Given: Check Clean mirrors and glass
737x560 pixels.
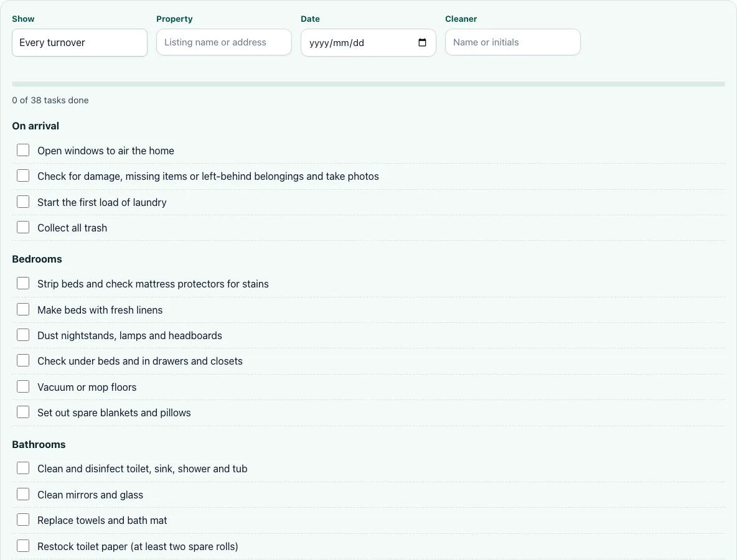Looking at the screenshot, I should (x=23, y=494).
